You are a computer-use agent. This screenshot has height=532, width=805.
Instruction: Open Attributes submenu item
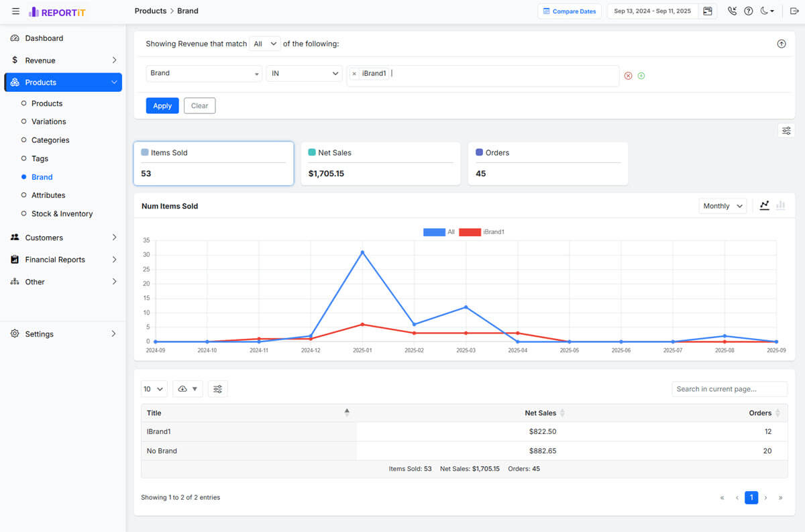tap(48, 195)
